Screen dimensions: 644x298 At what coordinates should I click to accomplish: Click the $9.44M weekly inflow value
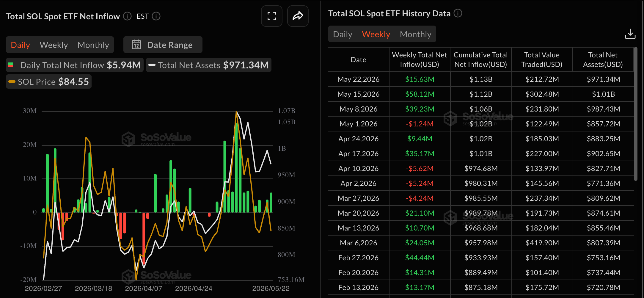click(420, 139)
